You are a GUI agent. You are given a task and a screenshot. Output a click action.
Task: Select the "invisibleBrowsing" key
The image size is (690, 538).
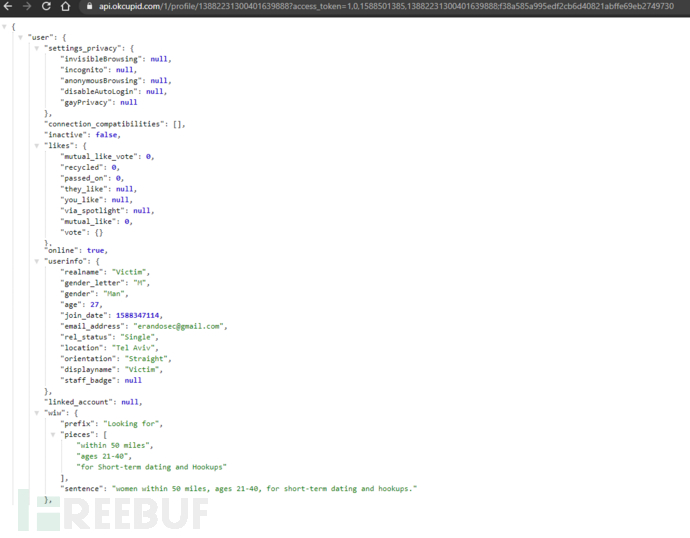click(101, 59)
